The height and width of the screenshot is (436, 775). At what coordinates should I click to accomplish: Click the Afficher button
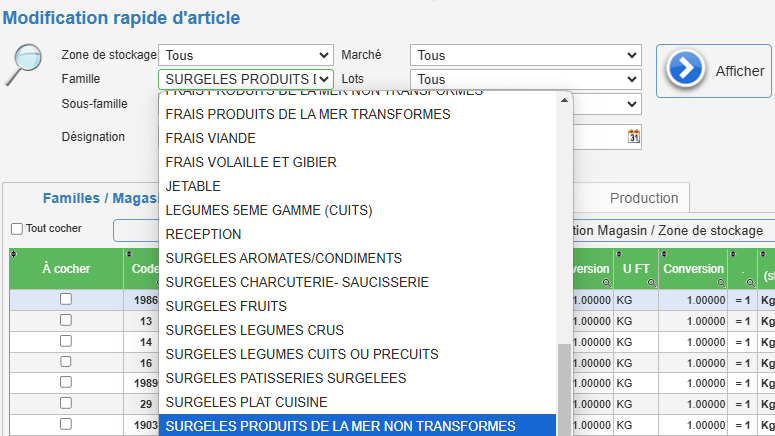click(x=714, y=71)
